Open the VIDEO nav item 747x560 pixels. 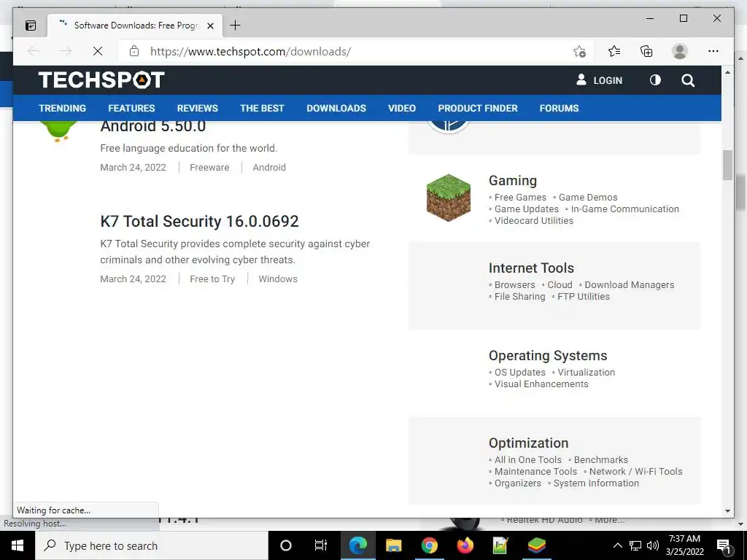402,108
